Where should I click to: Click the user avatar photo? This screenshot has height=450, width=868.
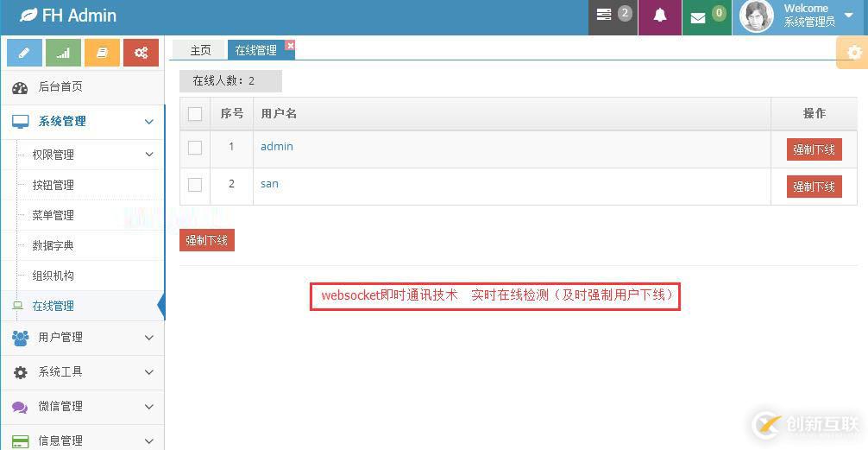[x=756, y=16]
